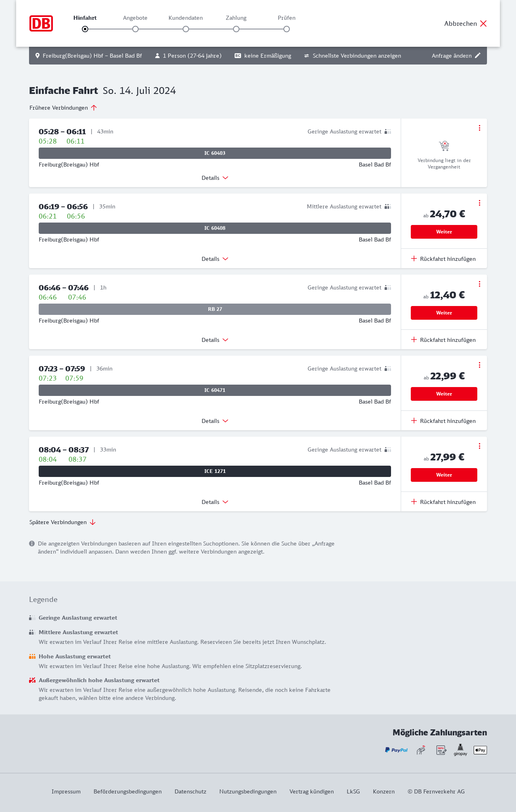This screenshot has height=812, width=516.
Task: Click the Abbrechen close X icon
Action: coord(483,23)
